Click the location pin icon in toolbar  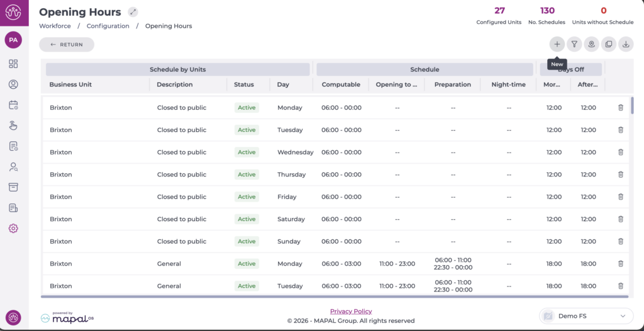point(591,45)
